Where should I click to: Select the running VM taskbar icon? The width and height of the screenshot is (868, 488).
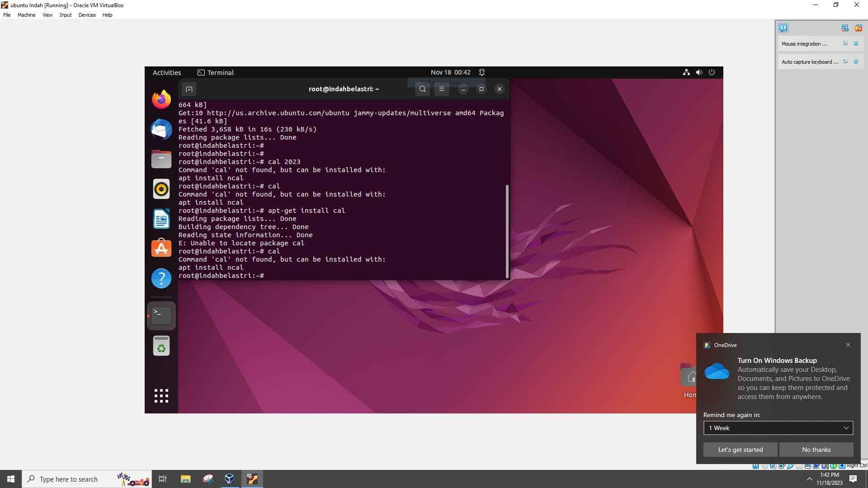pyautogui.click(x=252, y=479)
